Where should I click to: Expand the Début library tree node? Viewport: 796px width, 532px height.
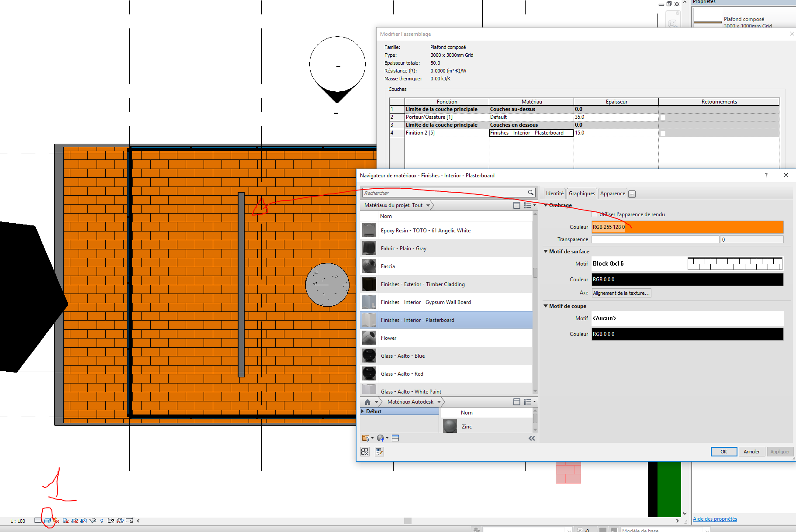(363, 411)
